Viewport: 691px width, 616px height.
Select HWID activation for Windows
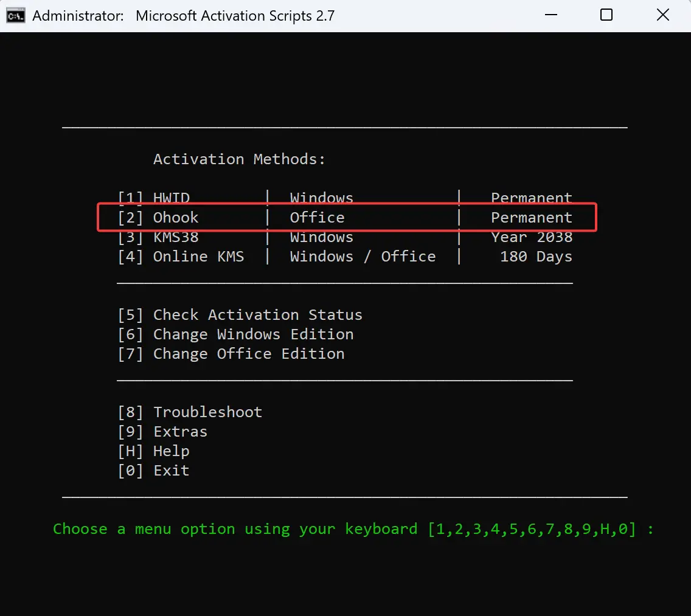170,198
